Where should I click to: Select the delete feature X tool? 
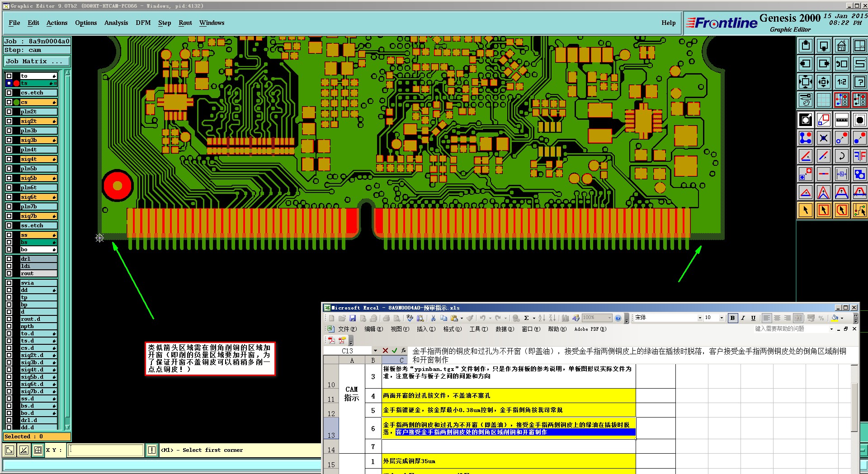coord(823,138)
